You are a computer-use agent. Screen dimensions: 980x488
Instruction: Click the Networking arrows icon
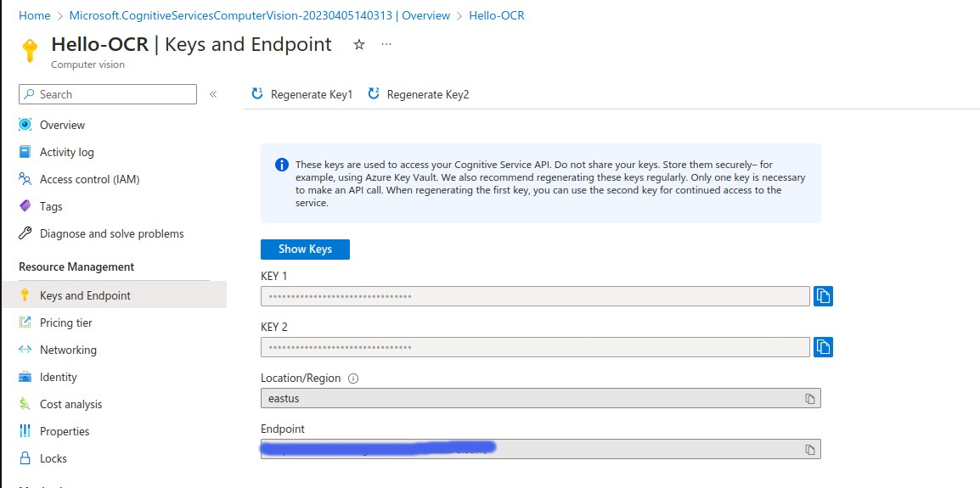click(x=25, y=350)
